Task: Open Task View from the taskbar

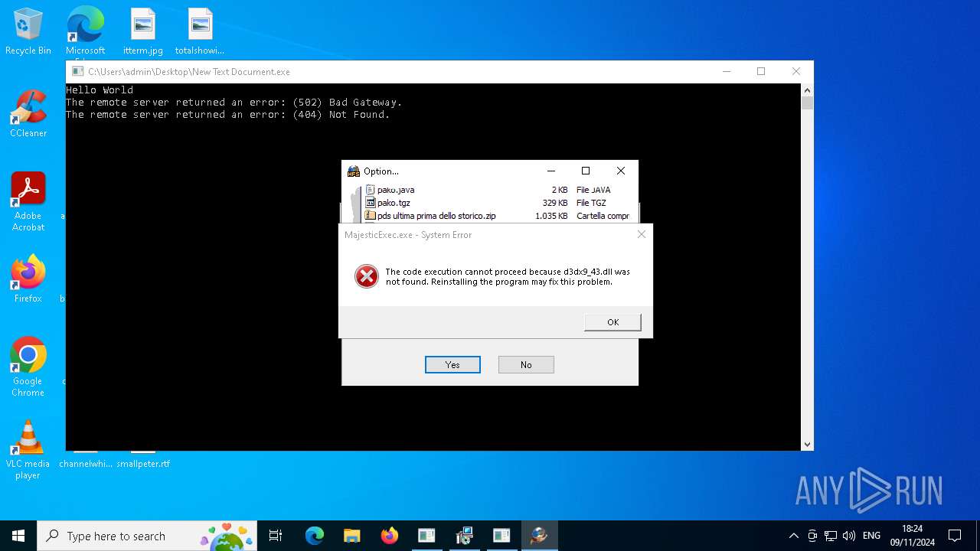Action: (x=276, y=536)
